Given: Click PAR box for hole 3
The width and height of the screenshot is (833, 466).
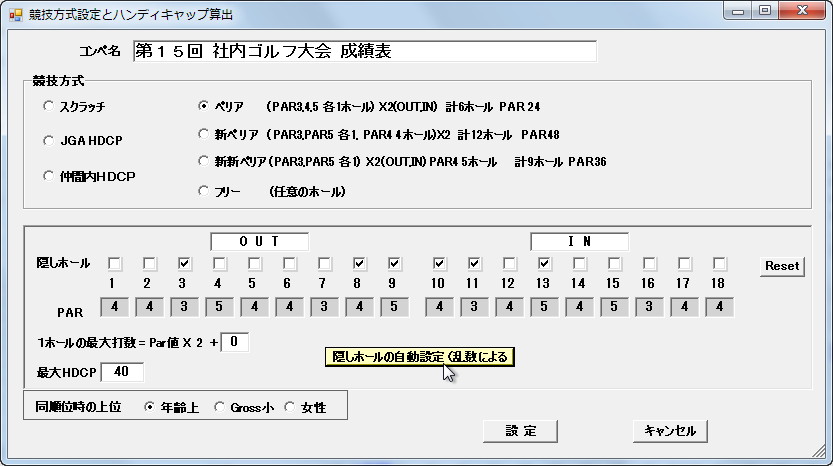Looking at the screenshot, I should point(184,307).
